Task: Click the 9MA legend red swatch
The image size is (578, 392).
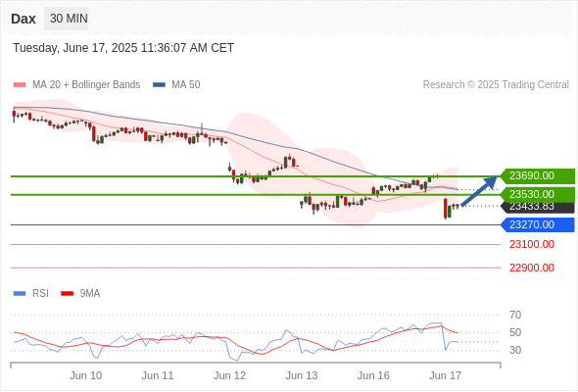Action: [67, 294]
